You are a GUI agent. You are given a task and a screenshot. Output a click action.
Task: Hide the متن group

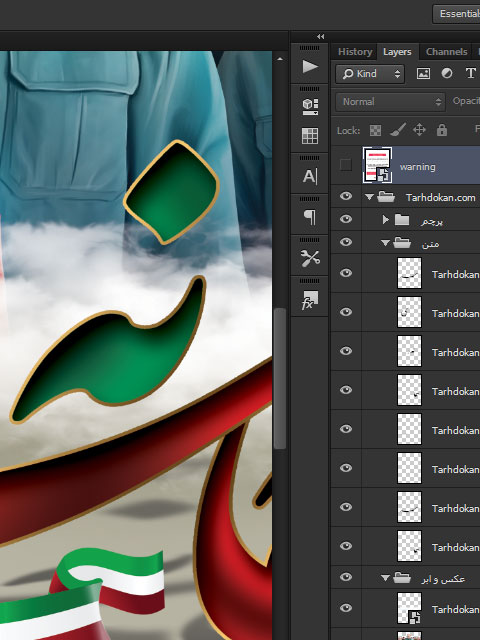[x=346, y=242]
